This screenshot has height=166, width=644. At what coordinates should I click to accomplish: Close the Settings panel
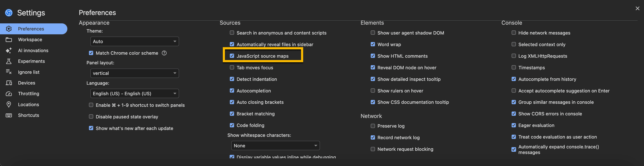(x=637, y=8)
